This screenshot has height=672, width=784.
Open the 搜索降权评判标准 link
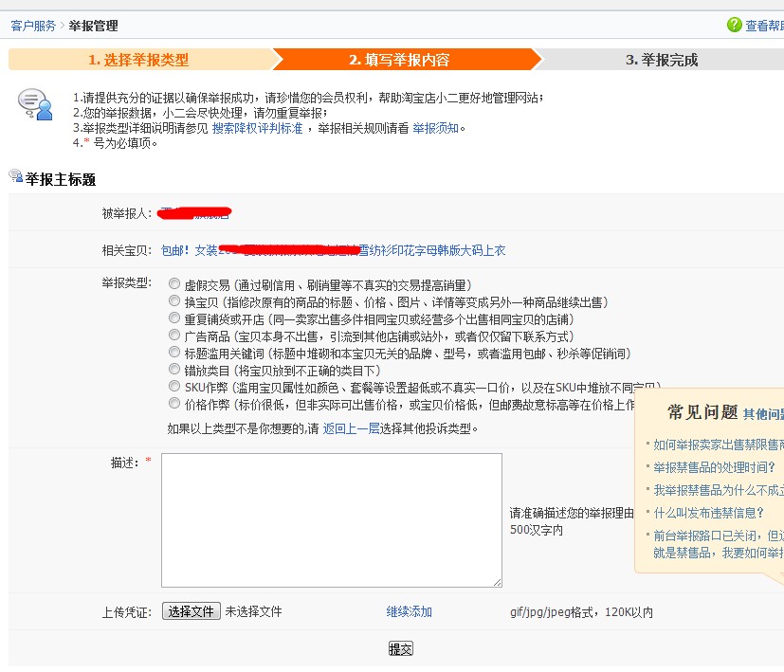pos(257,128)
